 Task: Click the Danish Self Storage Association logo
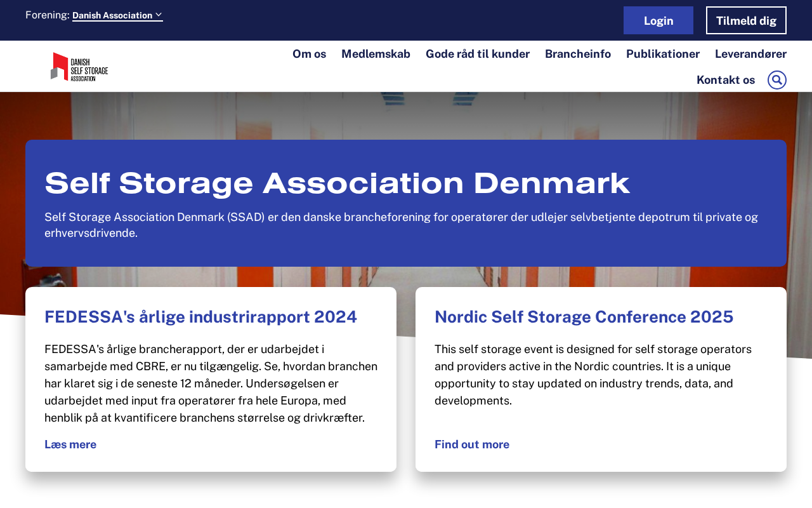click(x=79, y=67)
